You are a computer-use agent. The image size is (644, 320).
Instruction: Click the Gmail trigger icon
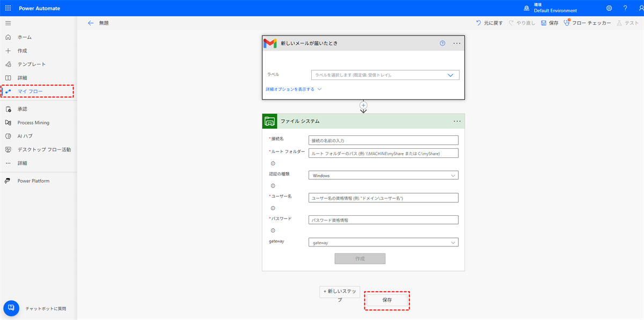270,43
